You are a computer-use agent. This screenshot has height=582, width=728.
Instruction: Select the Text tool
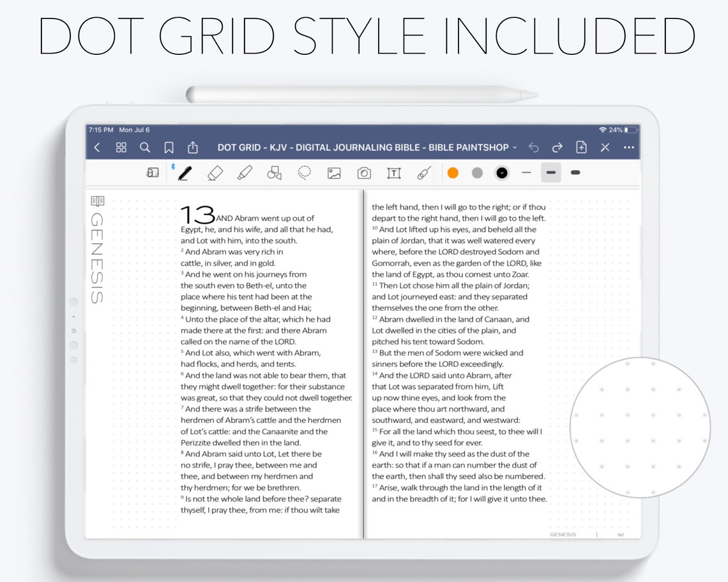[394, 172]
